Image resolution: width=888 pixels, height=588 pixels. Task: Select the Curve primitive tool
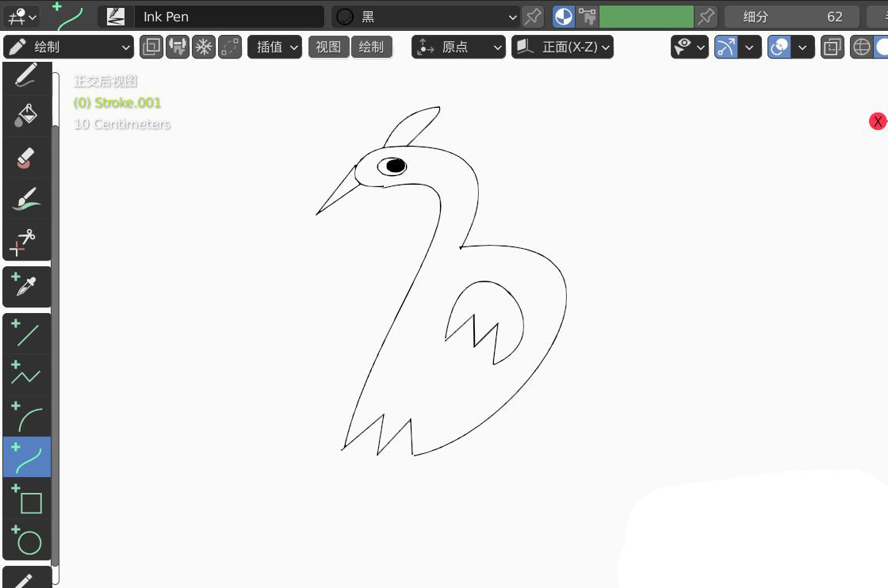tap(27, 456)
